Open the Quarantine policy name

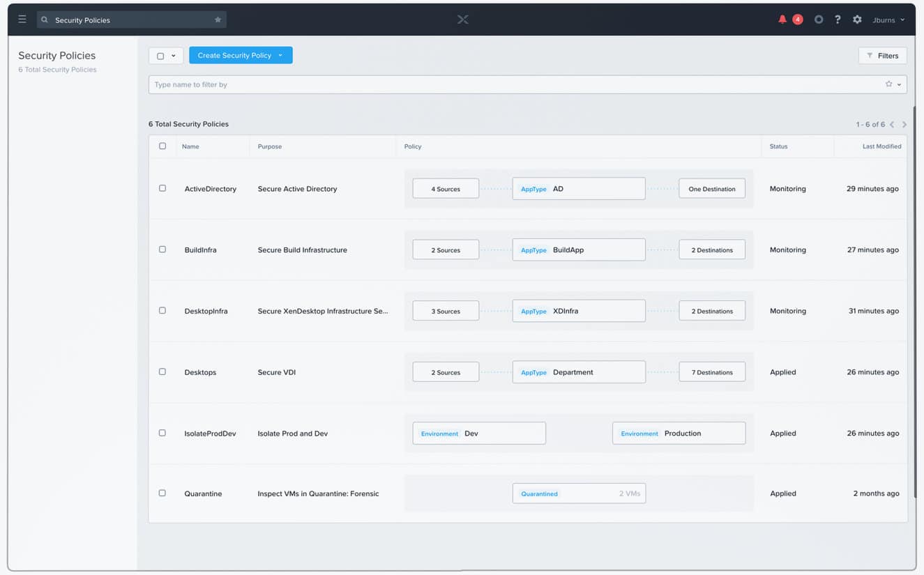pos(203,493)
